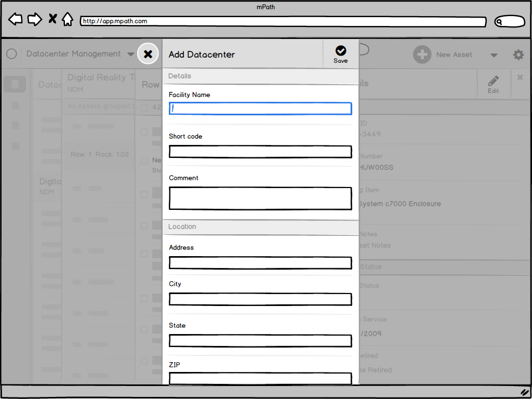Click the Save button in Add Datacenter panel
The height and width of the screenshot is (399, 532).
[x=340, y=54]
